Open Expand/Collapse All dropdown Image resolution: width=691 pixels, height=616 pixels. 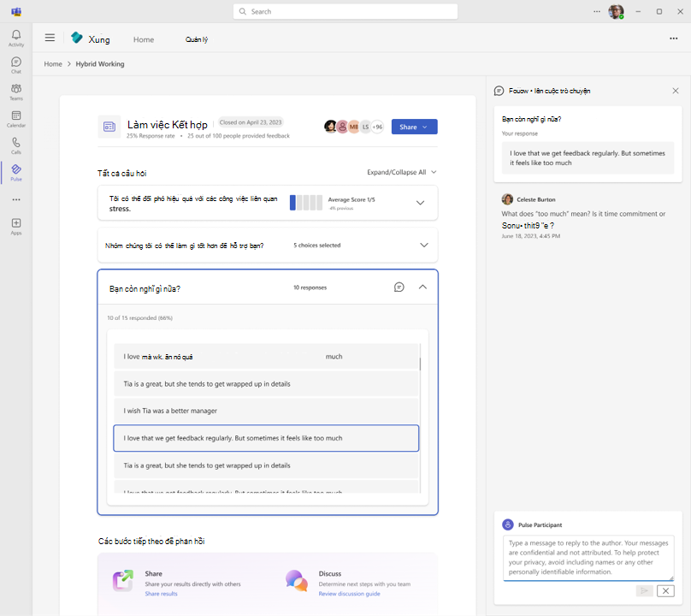pyautogui.click(x=402, y=172)
